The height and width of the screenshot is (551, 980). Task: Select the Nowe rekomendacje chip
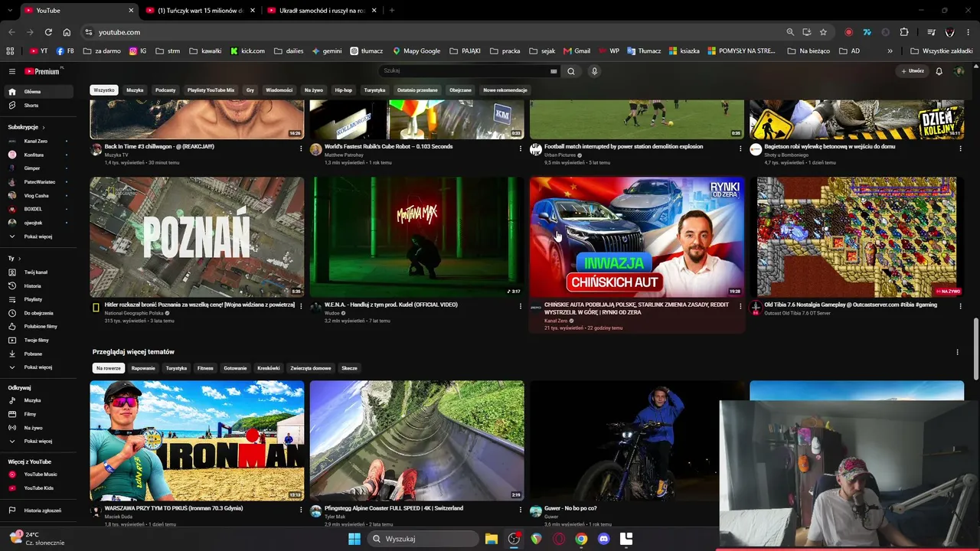click(x=505, y=90)
